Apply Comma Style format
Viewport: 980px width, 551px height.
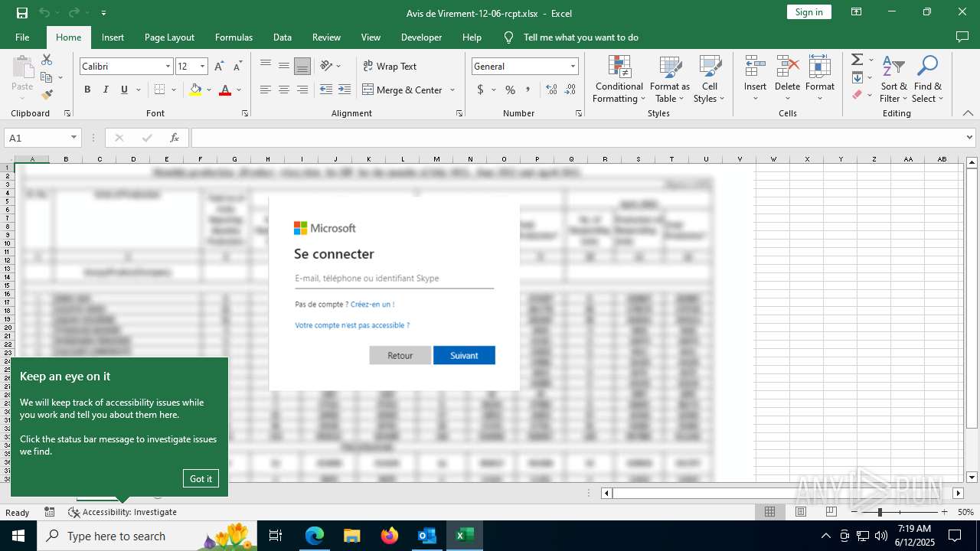528,90
